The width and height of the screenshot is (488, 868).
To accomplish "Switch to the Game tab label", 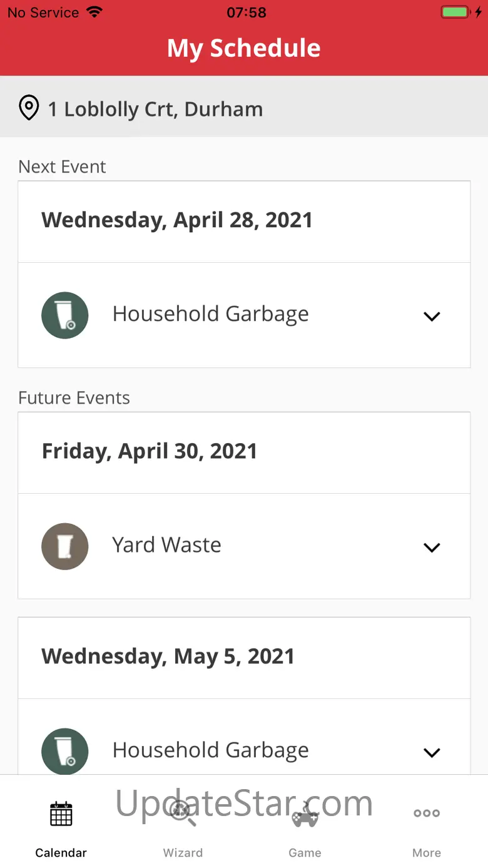I will (x=305, y=852).
